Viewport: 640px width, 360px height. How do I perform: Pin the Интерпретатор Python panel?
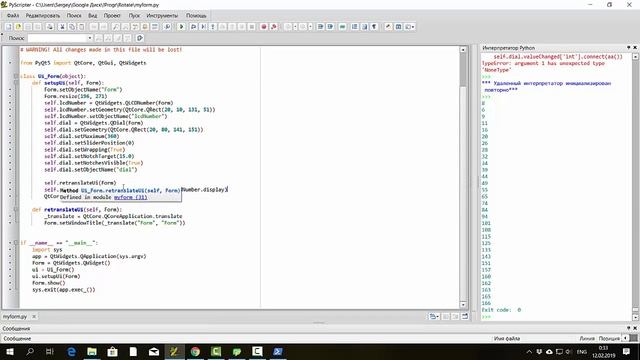point(629,48)
